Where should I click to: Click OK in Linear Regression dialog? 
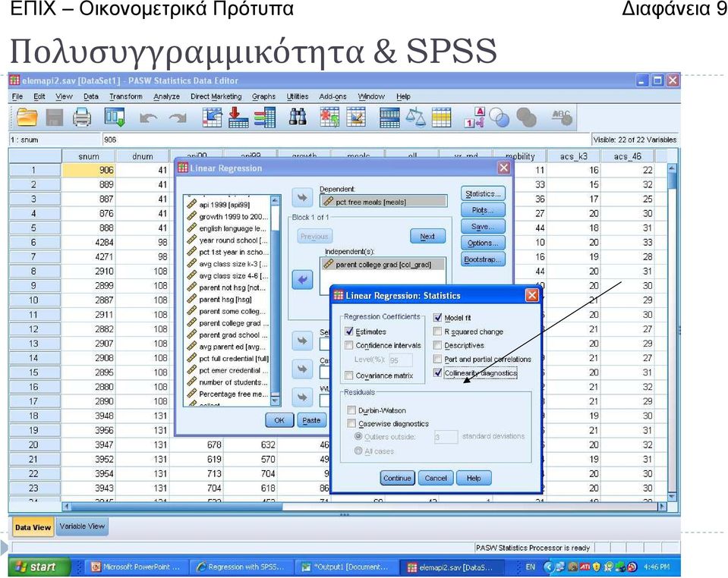pyautogui.click(x=279, y=420)
